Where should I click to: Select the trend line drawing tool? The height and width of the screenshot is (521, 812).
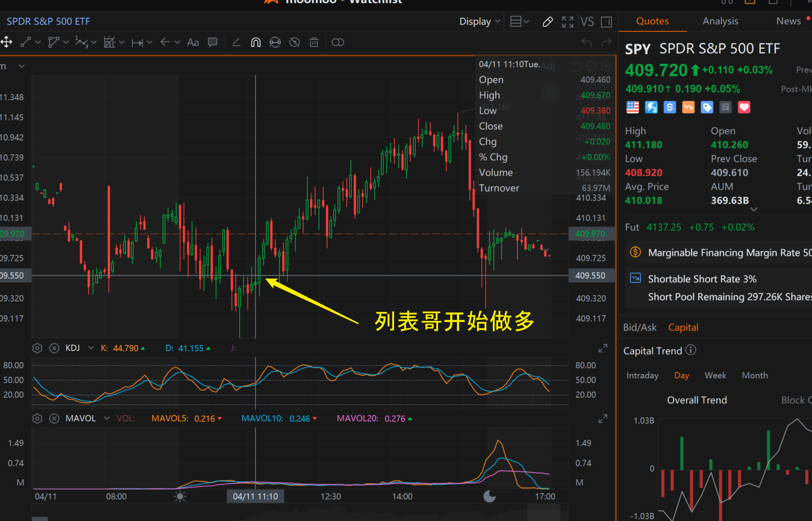click(26, 42)
